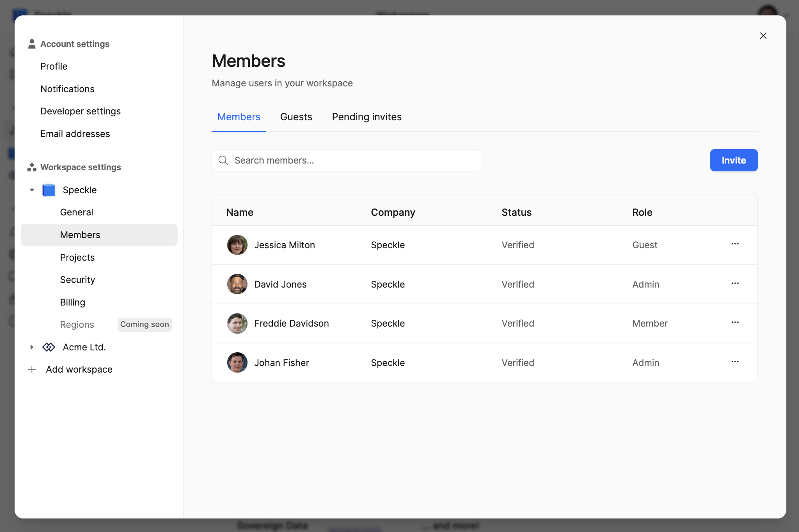This screenshot has width=799, height=532.
Task: Select Members in the sidebar
Action: (99, 235)
